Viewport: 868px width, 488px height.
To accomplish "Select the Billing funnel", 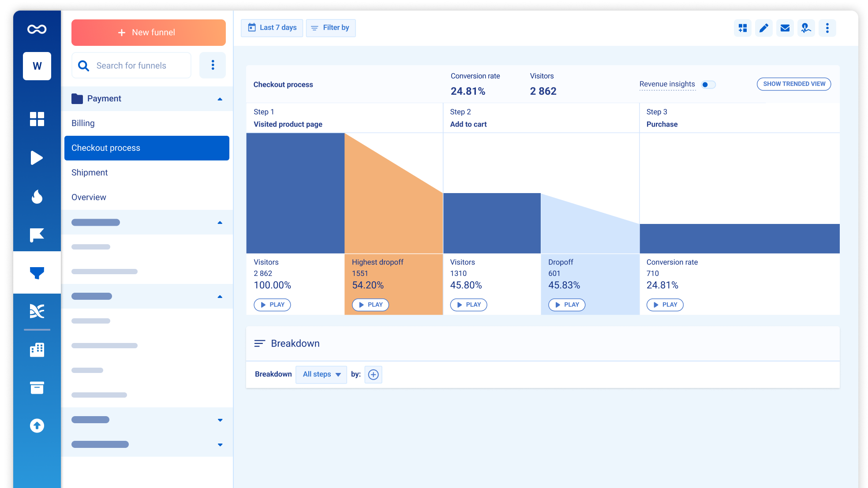I will 83,123.
